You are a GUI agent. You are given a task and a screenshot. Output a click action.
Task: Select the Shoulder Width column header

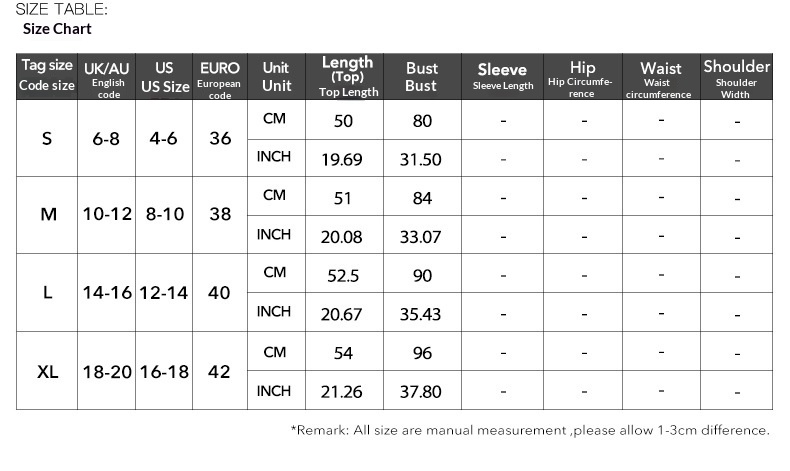click(x=737, y=76)
